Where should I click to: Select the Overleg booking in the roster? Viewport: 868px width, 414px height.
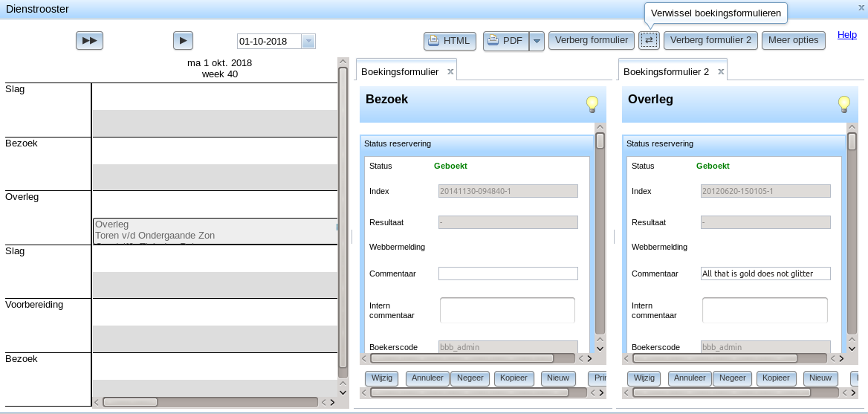215,231
